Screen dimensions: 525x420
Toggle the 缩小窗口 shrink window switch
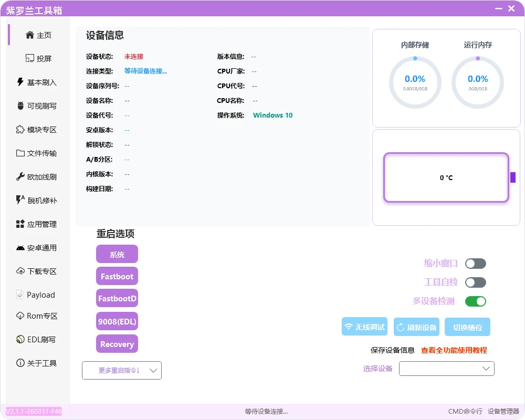coord(475,263)
